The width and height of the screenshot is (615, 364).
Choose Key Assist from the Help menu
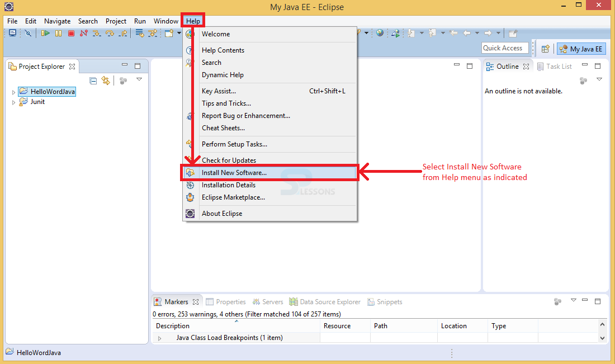tap(270, 91)
